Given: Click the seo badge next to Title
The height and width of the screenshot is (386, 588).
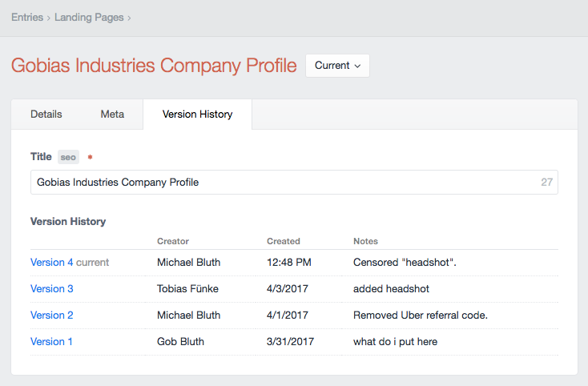Looking at the screenshot, I should point(68,158).
